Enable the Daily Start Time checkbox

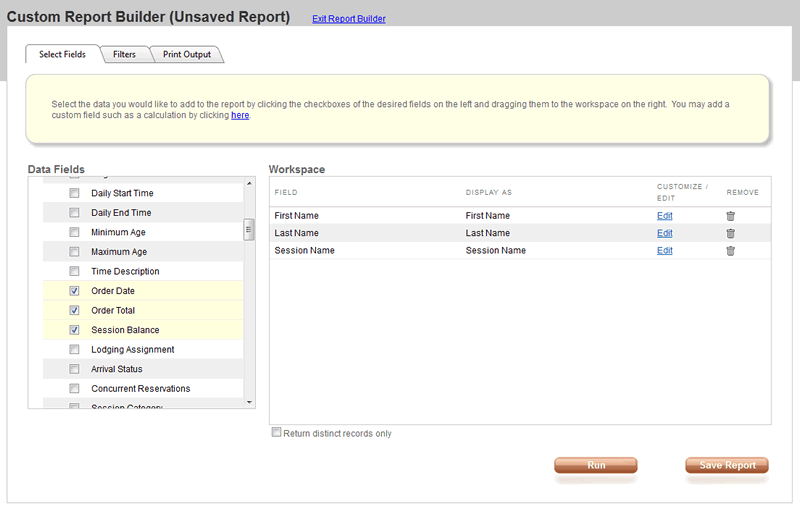(x=74, y=193)
